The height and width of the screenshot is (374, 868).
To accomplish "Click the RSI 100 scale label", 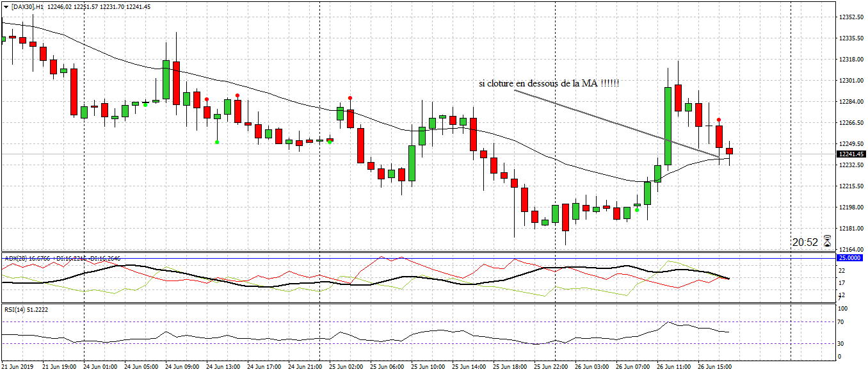I will point(844,309).
